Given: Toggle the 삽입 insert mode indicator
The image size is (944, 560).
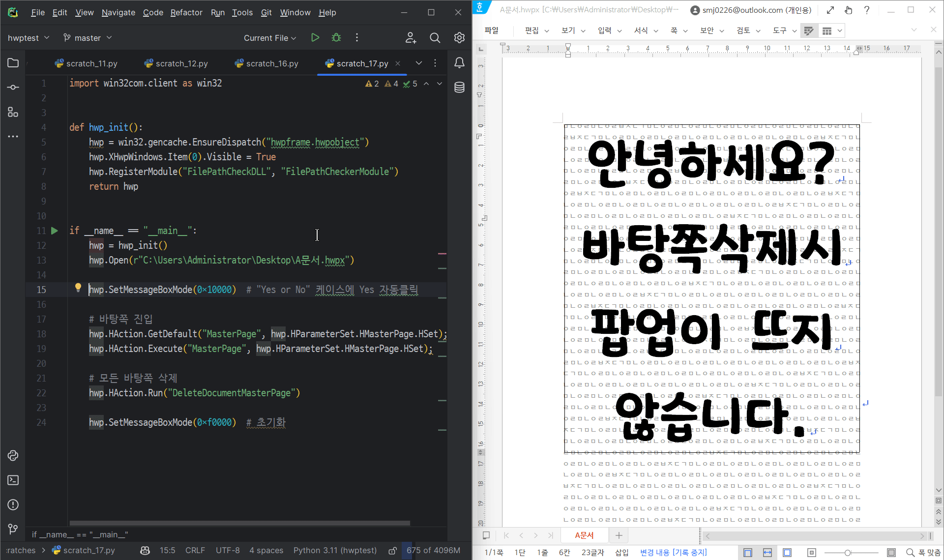Looking at the screenshot, I should 621,553.
